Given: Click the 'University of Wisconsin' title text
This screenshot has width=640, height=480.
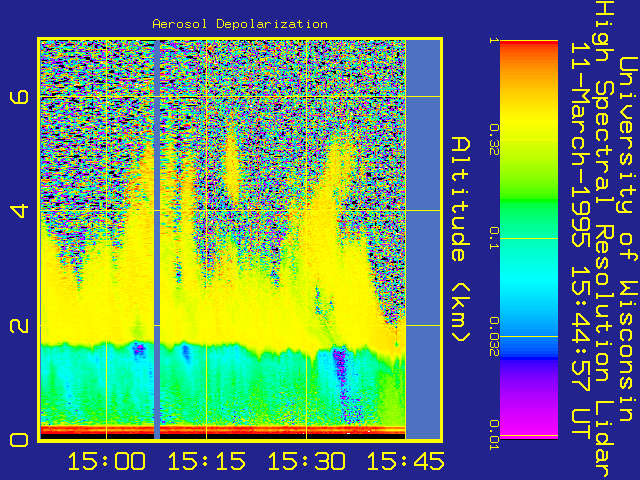Looking at the screenshot, I should tap(629, 239).
